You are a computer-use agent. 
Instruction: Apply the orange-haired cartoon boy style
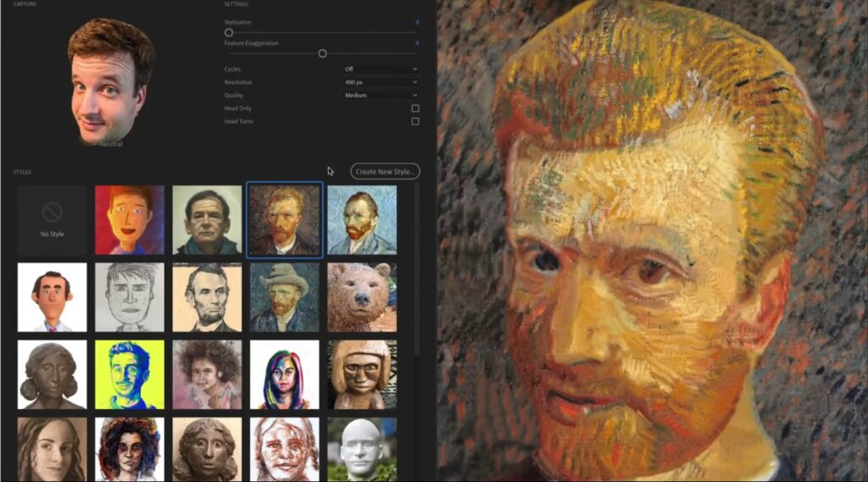click(130, 219)
